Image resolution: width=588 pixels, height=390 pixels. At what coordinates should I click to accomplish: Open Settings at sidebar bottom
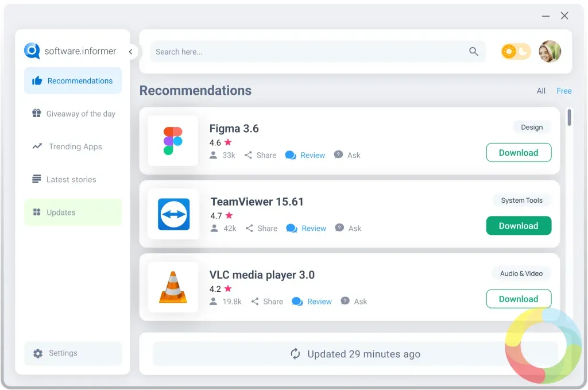[x=73, y=353]
